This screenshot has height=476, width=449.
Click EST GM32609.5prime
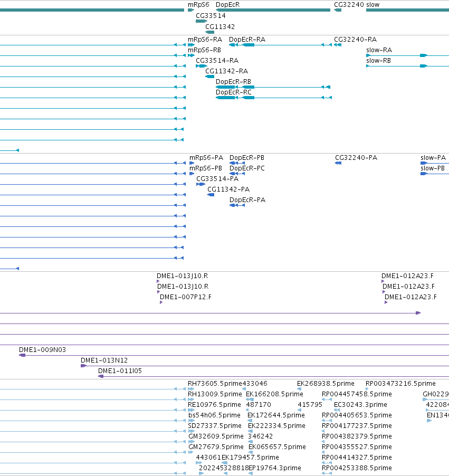tap(216, 436)
